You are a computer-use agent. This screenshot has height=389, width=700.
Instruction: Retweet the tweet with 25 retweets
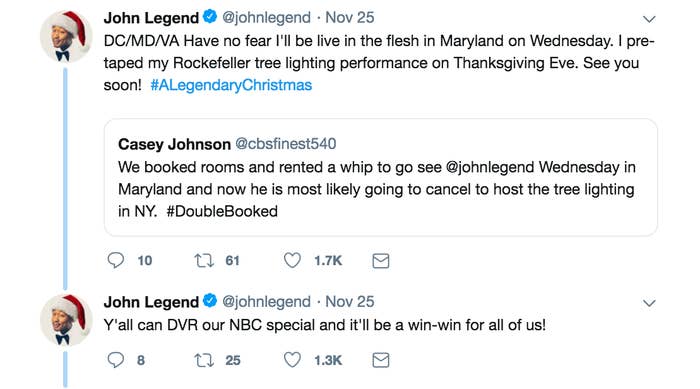(204, 360)
